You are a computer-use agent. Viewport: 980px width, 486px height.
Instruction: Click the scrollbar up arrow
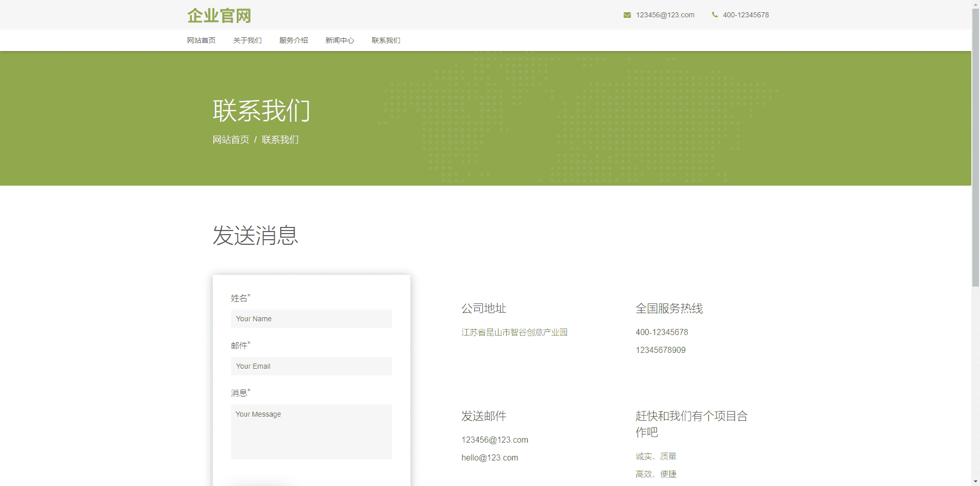coord(975,4)
